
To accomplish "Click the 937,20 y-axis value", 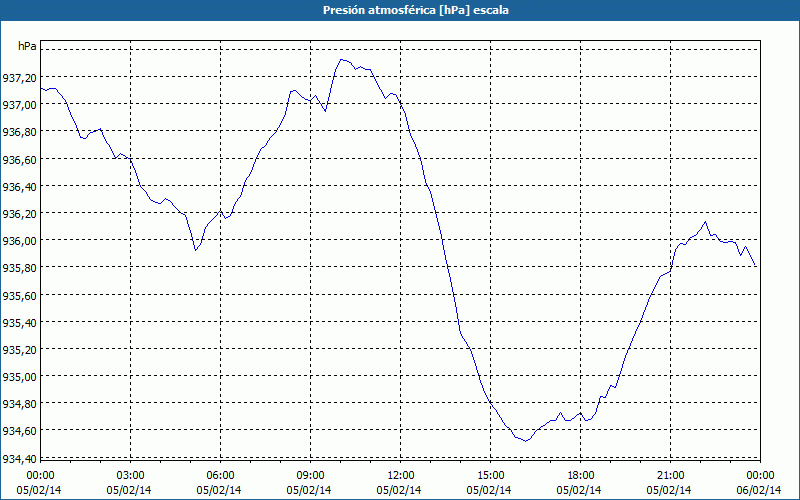I will (19, 78).
